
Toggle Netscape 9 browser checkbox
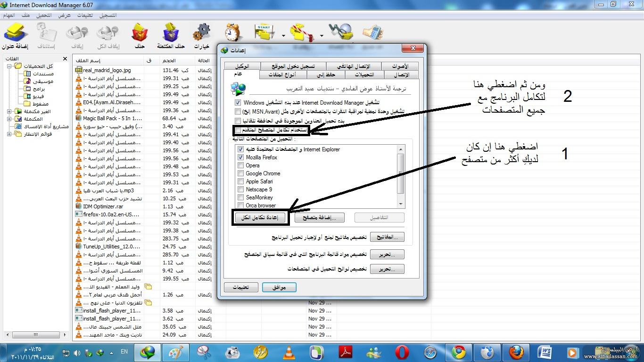(x=241, y=189)
